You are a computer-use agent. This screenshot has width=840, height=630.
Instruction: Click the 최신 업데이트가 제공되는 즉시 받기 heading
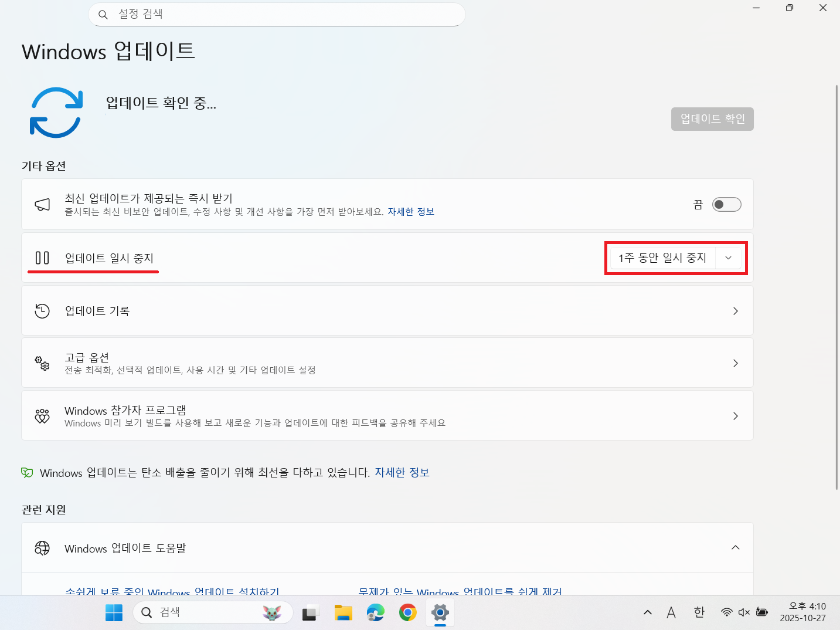pos(149,198)
